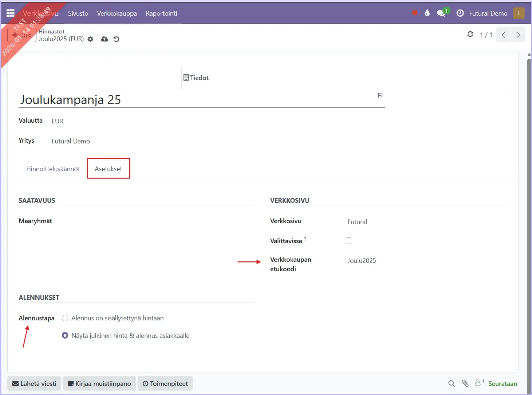Screen dimensions: 532x395
Task: Search messages with the magnifier icon
Action: tap(452, 383)
